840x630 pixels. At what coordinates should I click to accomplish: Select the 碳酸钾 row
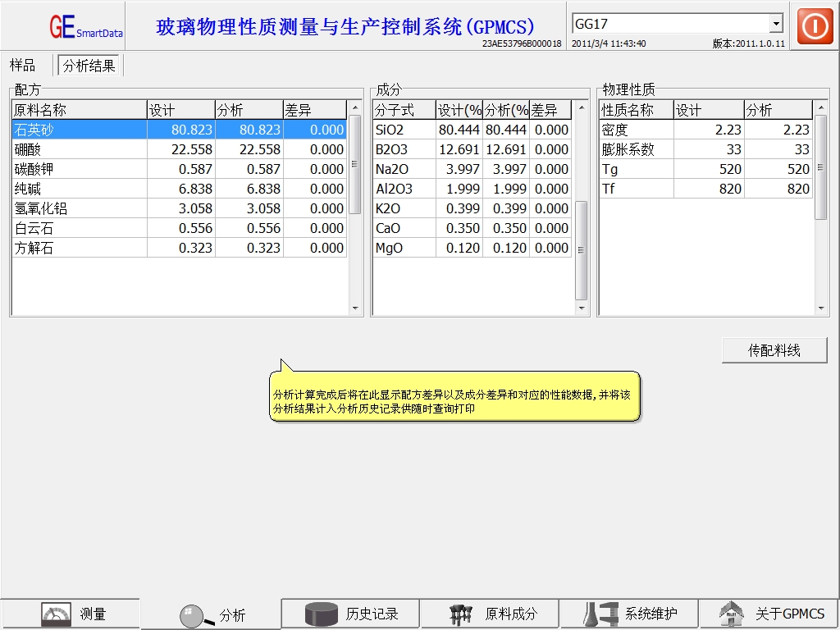pyautogui.click(x=180, y=169)
